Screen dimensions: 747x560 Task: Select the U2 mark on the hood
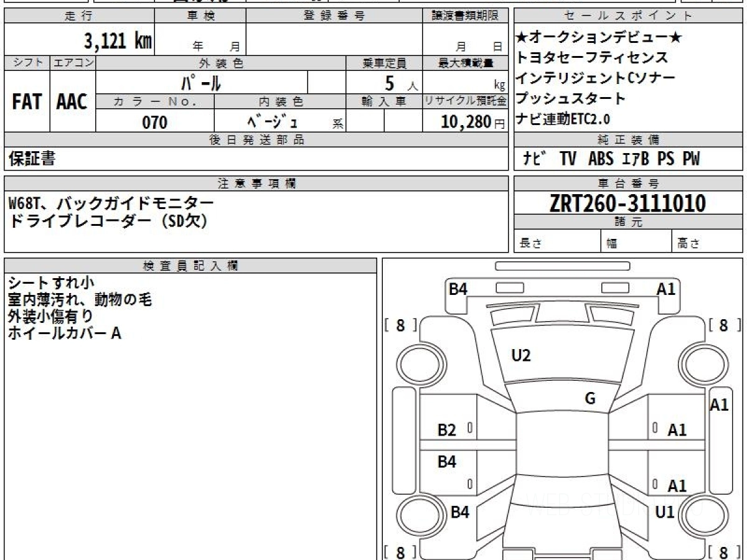(x=520, y=356)
